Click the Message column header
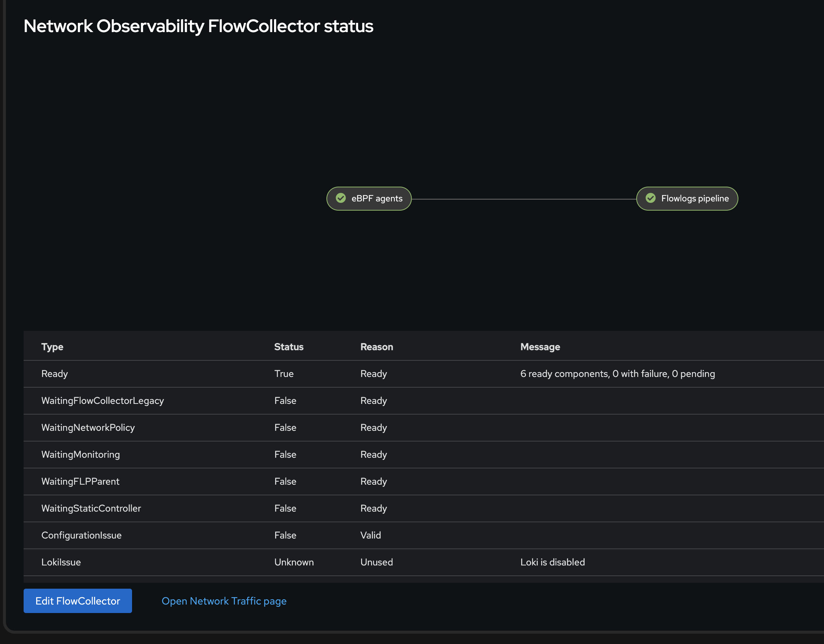The height and width of the screenshot is (644, 824). (540, 347)
